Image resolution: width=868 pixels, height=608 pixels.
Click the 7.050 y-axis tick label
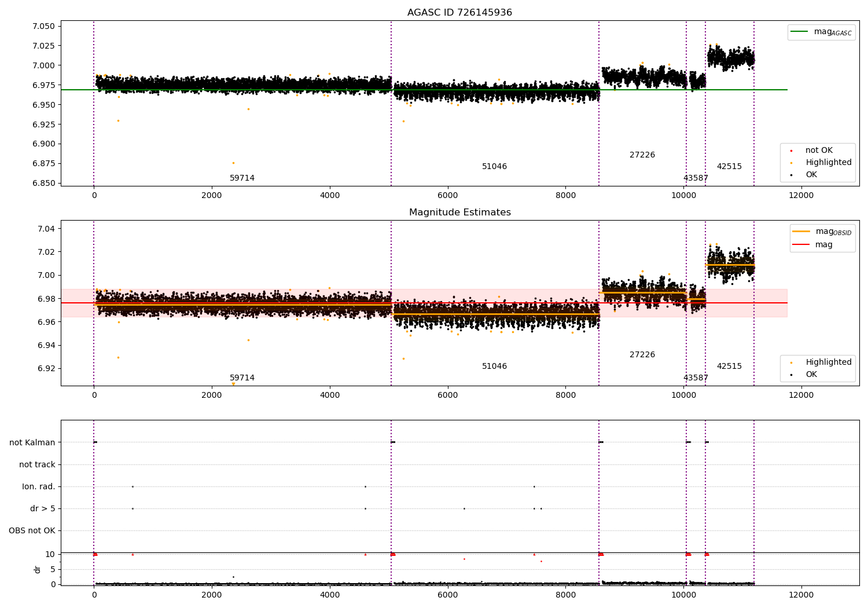point(43,27)
